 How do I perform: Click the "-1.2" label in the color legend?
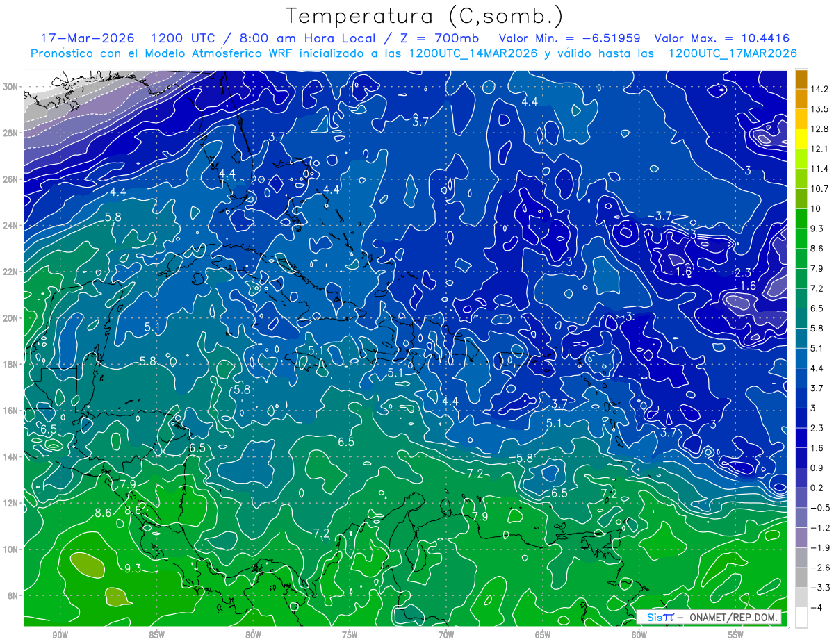tap(820, 528)
